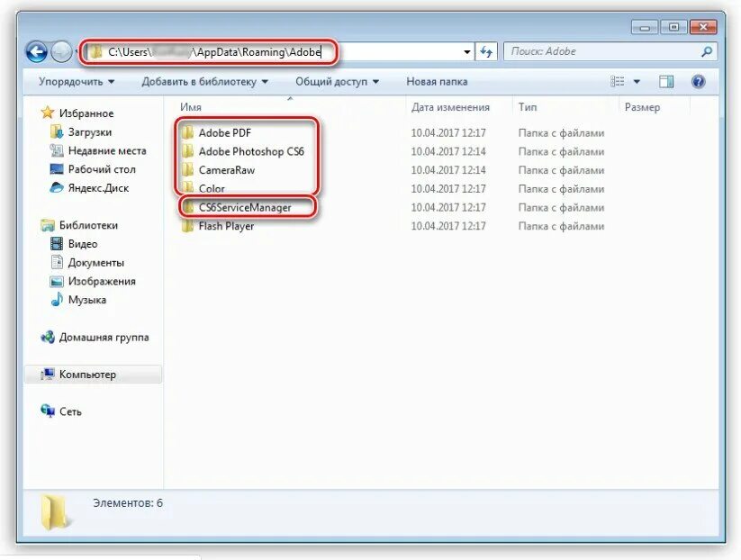Screen dimensions: 741x560
Task: Open Недавние места in sidebar
Action: point(98,150)
